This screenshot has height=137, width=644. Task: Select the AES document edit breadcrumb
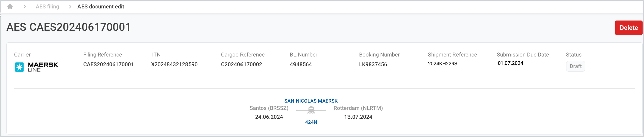point(101,7)
